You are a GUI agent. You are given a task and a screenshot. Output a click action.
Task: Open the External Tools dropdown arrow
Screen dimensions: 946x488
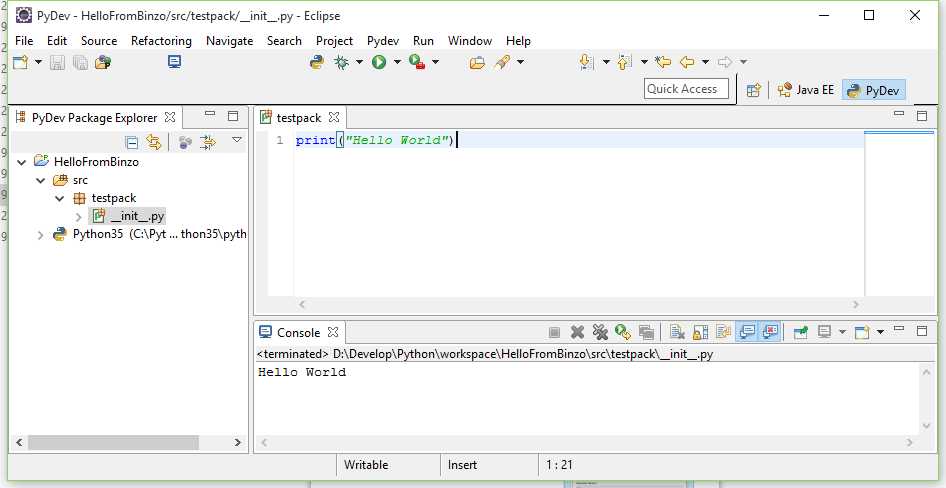pyautogui.click(x=436, y=62)
